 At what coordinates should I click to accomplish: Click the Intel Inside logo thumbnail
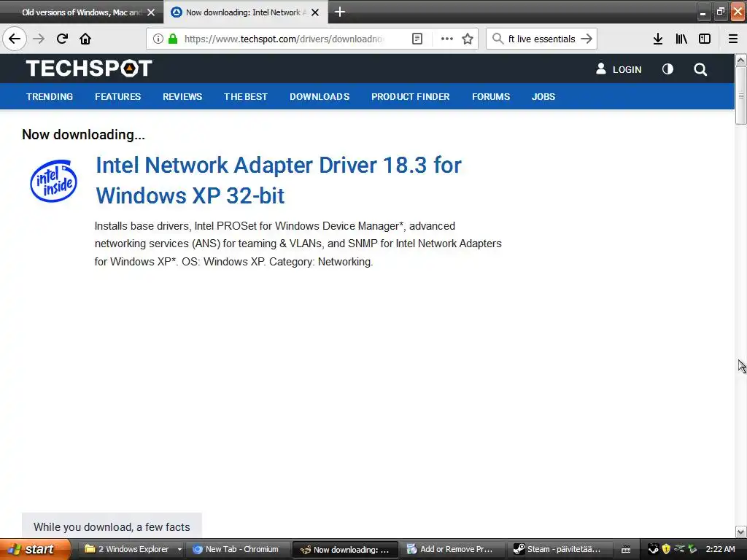(x=53, y=181)
